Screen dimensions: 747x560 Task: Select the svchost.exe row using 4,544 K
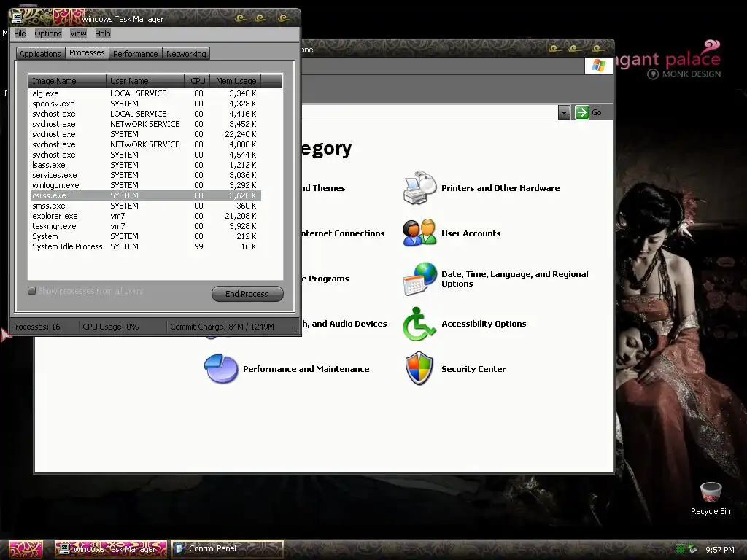pos(145,155)
